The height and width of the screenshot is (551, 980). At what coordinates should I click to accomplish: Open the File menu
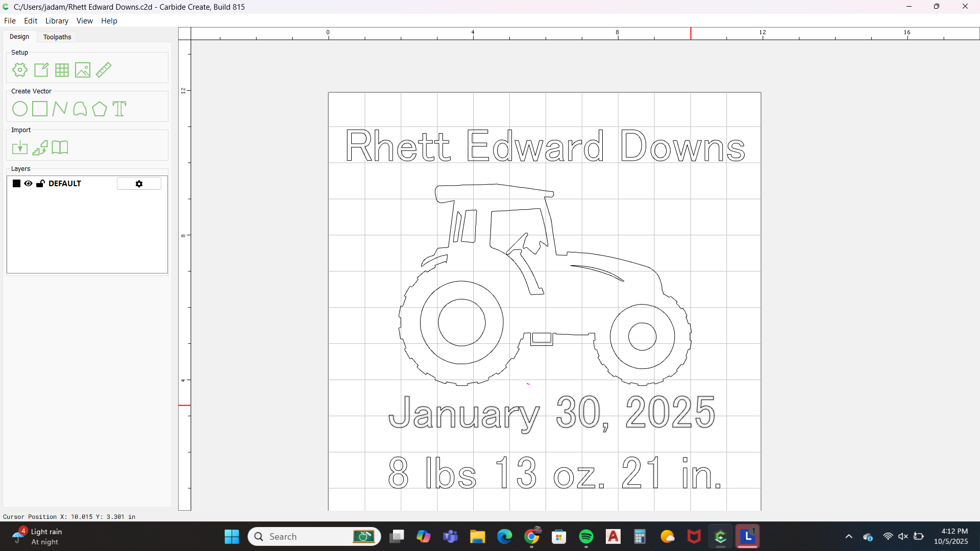pyautogui.click(x=10, y=21)
